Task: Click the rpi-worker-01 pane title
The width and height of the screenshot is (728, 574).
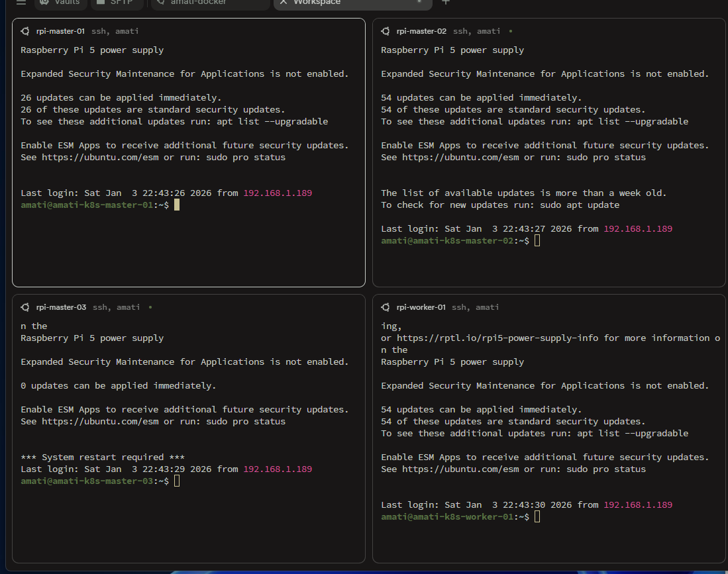Action: 421,307
